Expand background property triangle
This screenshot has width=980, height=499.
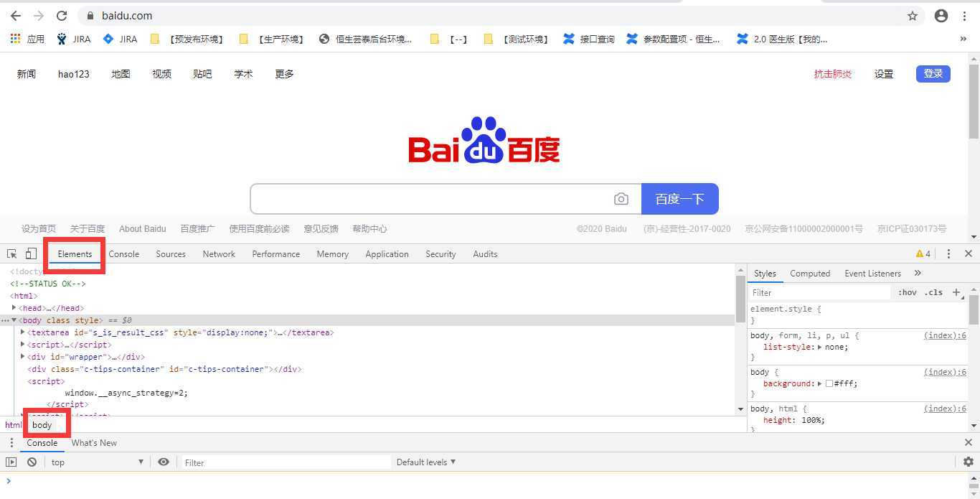[x=819, y=383]
